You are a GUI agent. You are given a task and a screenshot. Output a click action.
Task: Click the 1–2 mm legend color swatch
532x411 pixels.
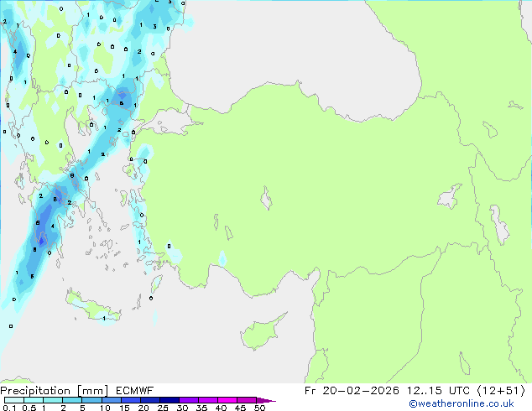click(x=53, y=400)
